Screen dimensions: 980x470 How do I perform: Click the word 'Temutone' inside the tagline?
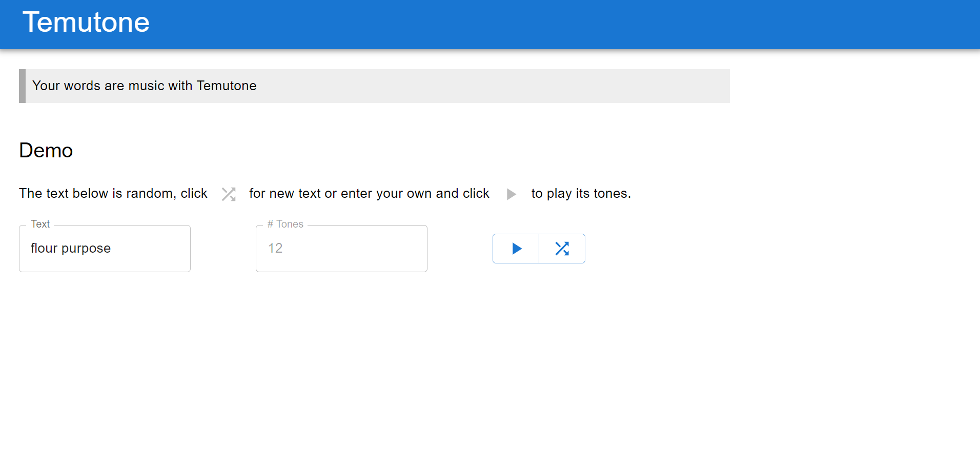(226, 86)
